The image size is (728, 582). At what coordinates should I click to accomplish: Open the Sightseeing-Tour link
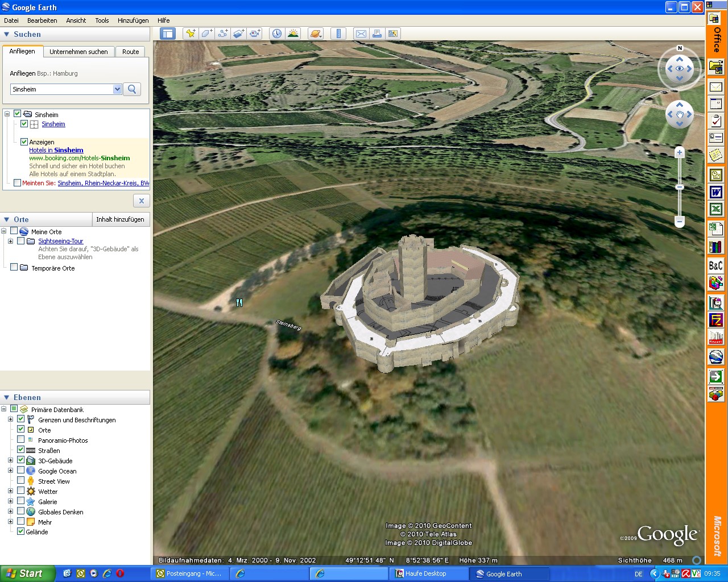coord(61,241)
